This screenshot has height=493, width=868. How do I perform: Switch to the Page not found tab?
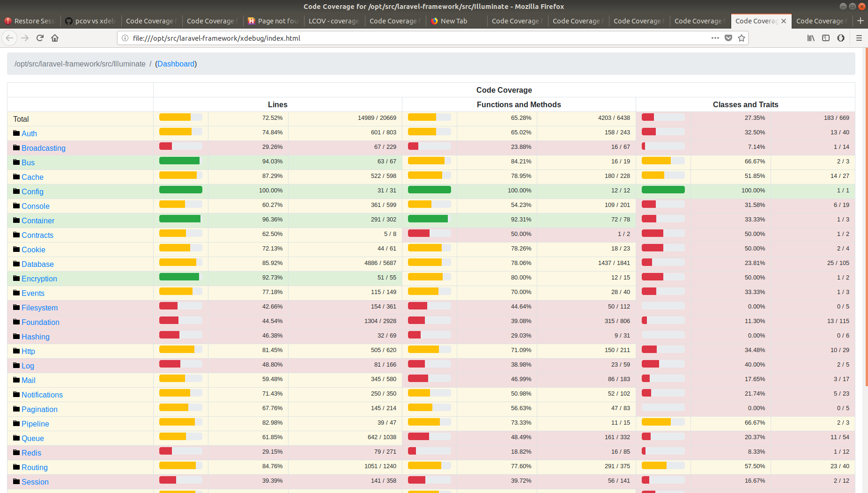click(274, 21)
